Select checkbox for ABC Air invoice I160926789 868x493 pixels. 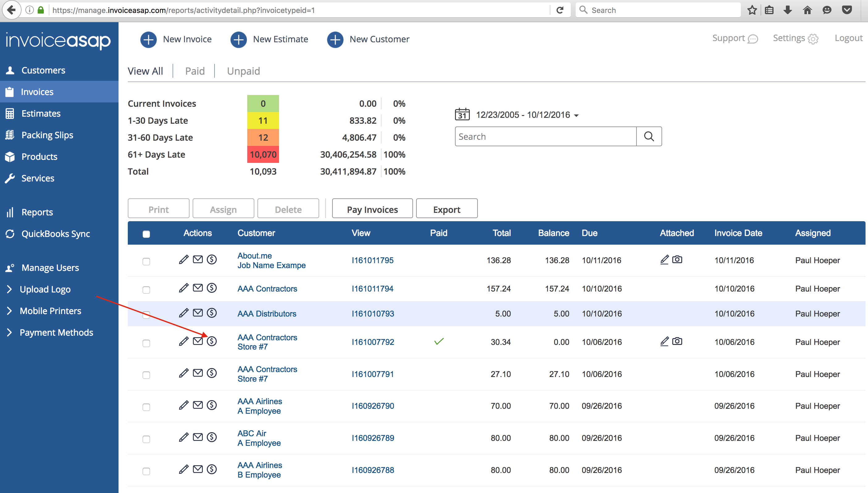tap(146, 439)
